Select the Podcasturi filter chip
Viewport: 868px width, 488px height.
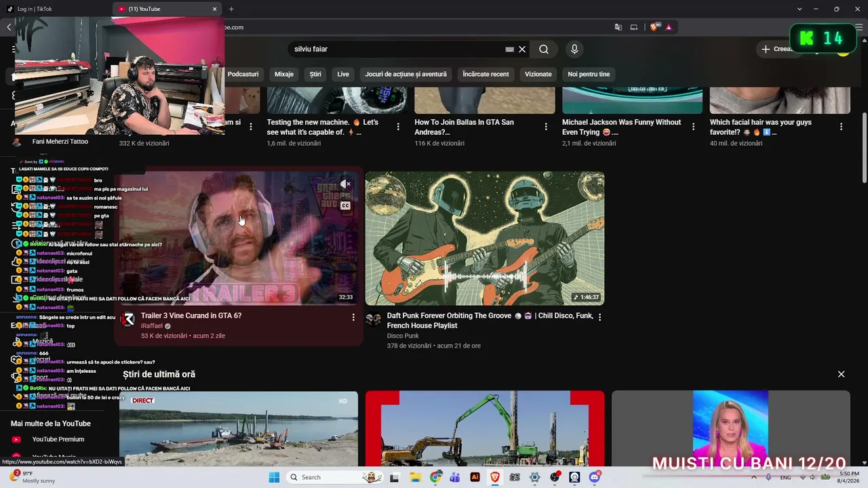pyautogui.click(x=243, y=74)
